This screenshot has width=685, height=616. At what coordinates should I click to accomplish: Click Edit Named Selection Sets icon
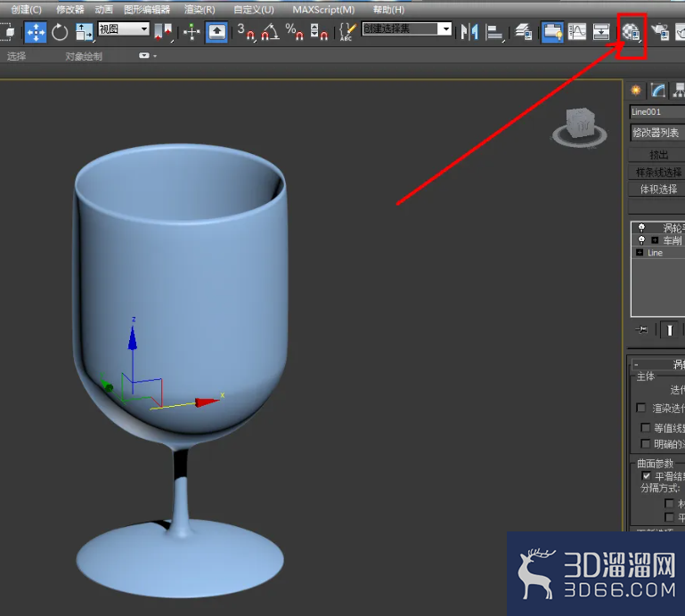[347, 32]
